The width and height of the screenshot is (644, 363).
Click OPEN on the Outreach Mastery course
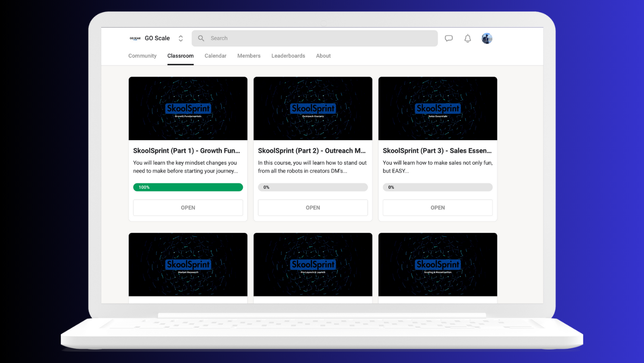(313, 208)
